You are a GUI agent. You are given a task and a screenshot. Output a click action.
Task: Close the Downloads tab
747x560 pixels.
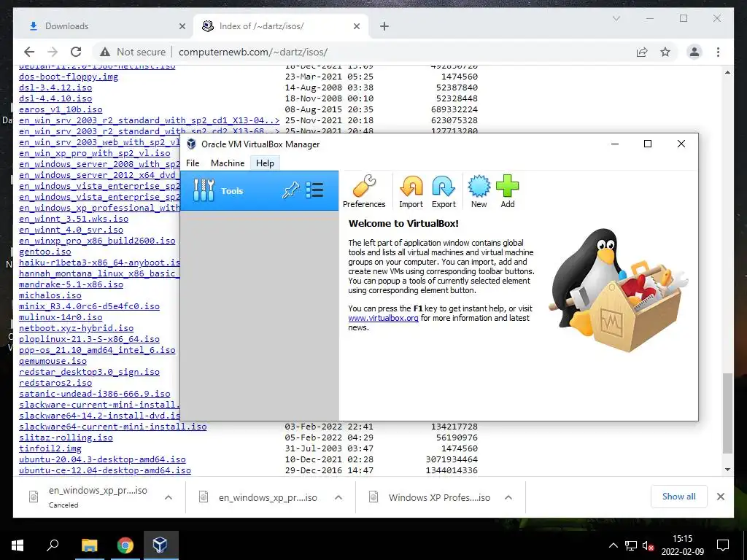point(182,26)
